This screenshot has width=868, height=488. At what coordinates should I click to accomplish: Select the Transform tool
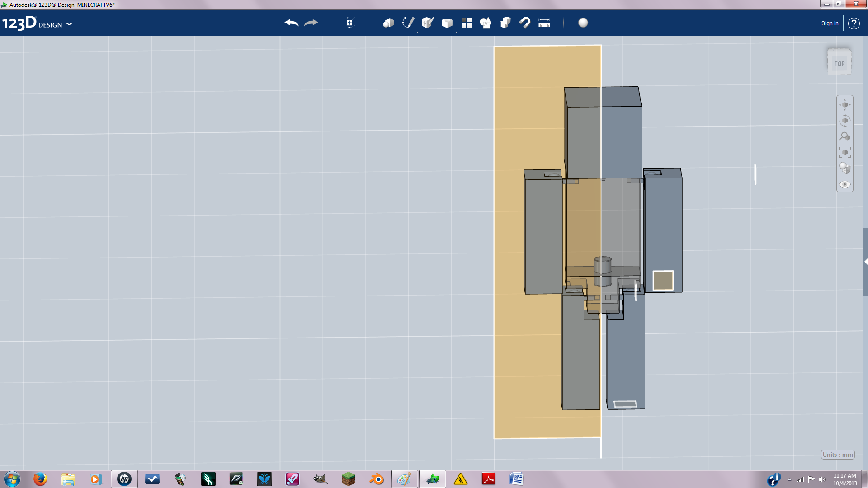350,23
